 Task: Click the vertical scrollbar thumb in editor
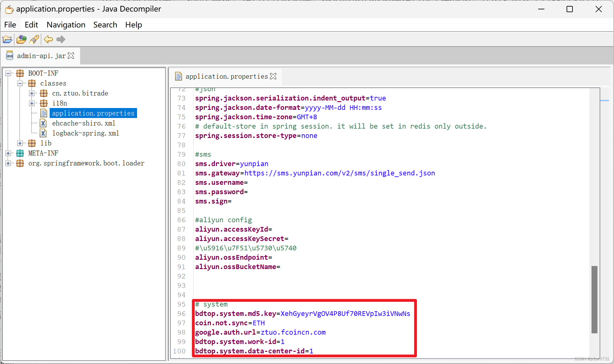click(x=594, y=299)
